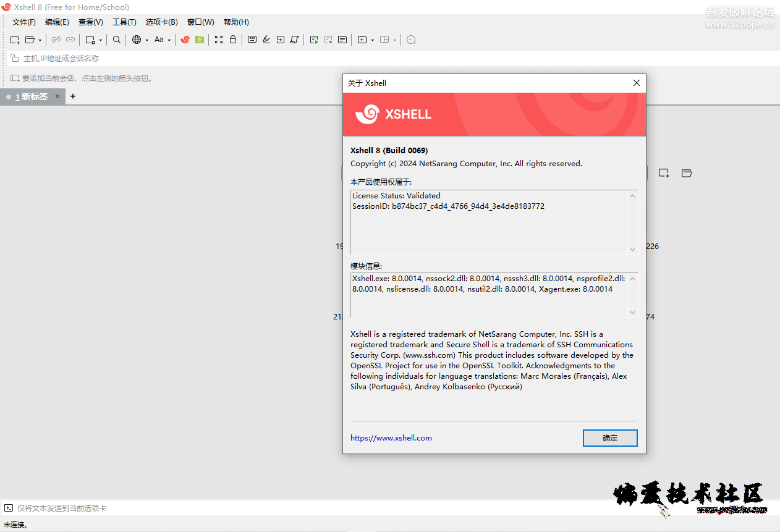Open the 编辑(E) menu

point(57,22)
